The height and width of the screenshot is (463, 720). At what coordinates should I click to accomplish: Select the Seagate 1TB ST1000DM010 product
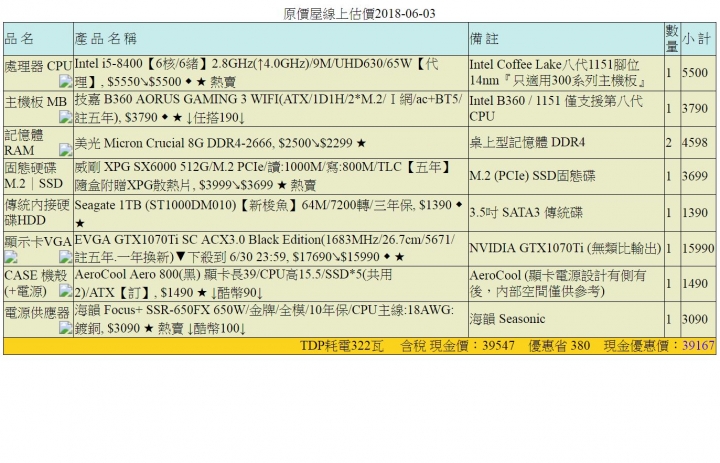(269, 214)
